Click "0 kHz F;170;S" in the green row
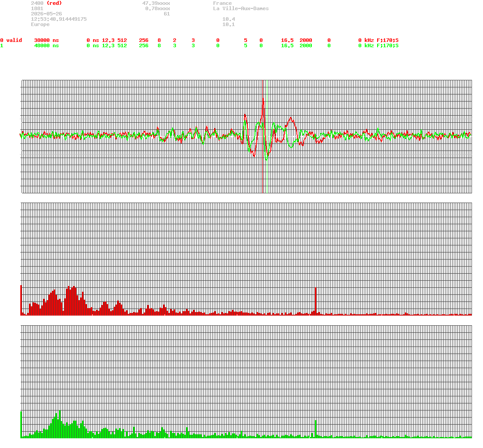Screen dimensions: 483x448 pyautogui.click(x=378, y=45)
